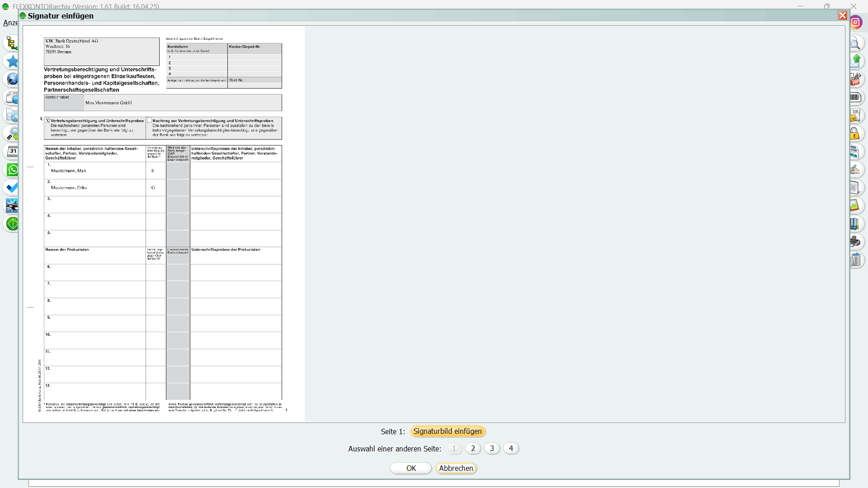Click the blue checkmark icon in left sidebar
Viewport: 868px width, 488px height.
(x=12, y=188)
